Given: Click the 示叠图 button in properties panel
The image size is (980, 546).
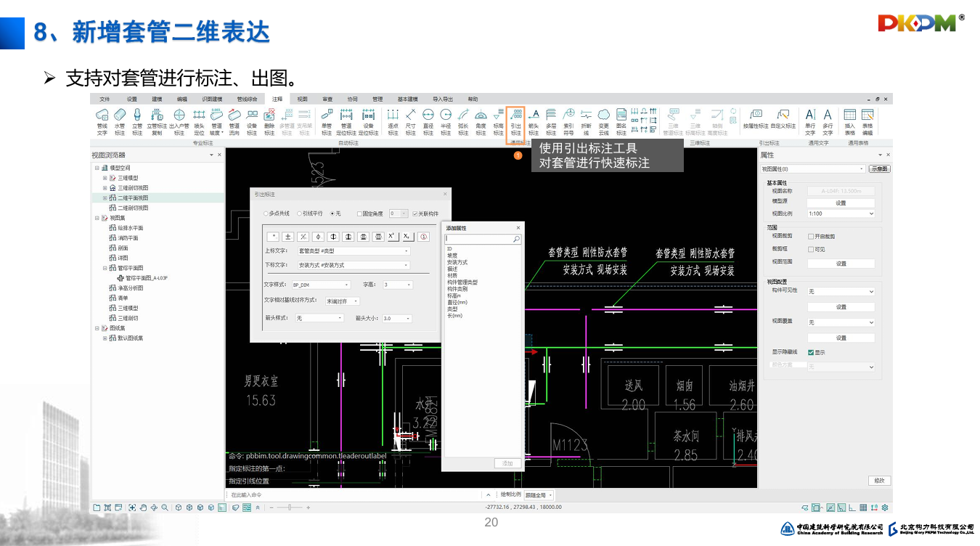Looking at the screenshot, I should coord(879,169).
